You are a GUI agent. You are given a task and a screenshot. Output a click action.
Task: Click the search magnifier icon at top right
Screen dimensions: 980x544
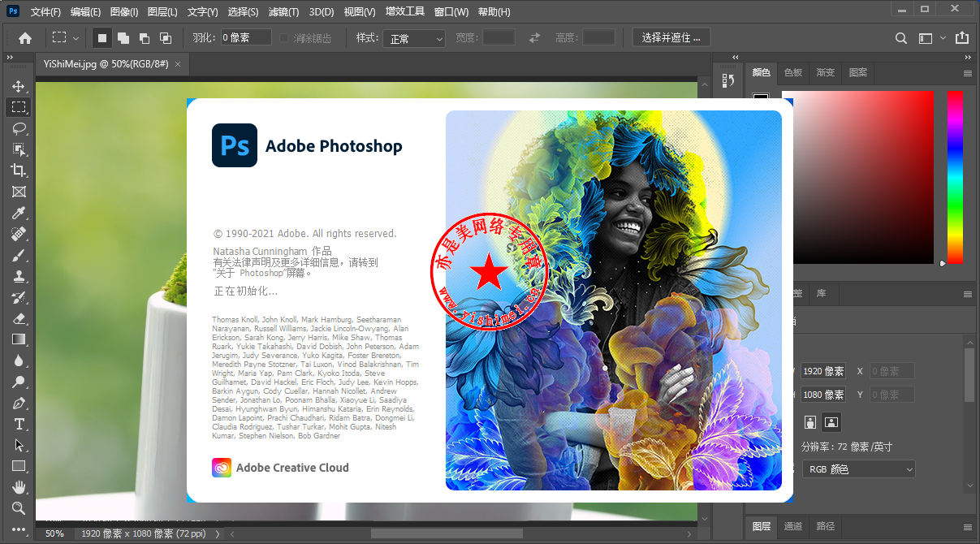[900, 38]
